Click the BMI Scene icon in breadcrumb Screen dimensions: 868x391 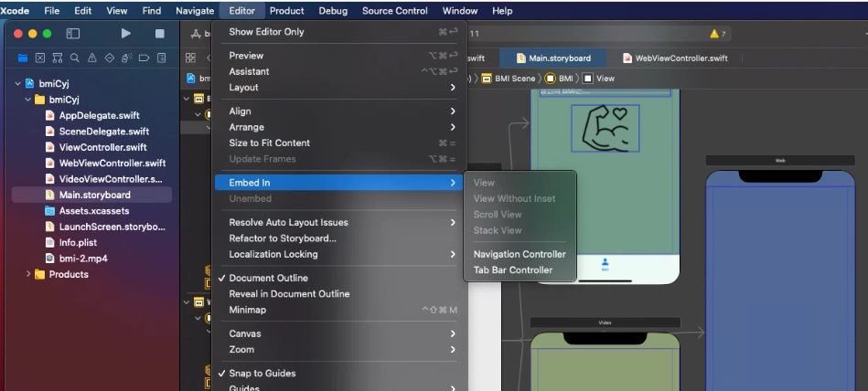coord(486,79)
